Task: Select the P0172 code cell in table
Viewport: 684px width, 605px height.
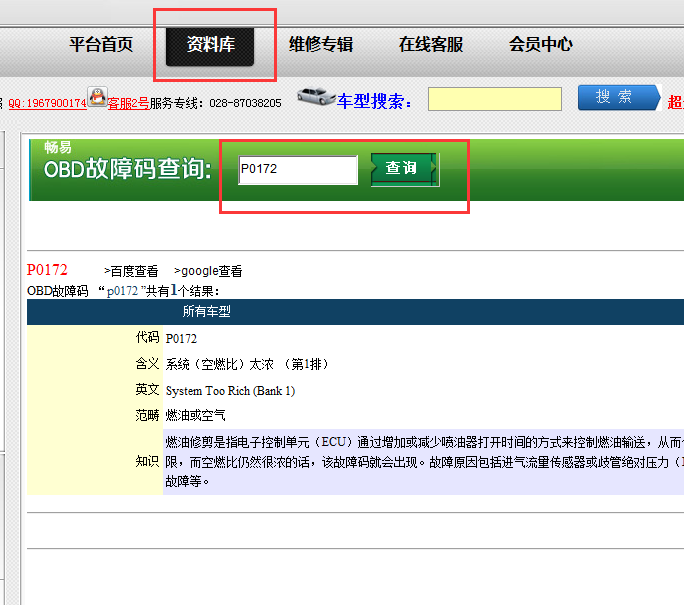Action: pyautogui.click(x=181, y=339)
